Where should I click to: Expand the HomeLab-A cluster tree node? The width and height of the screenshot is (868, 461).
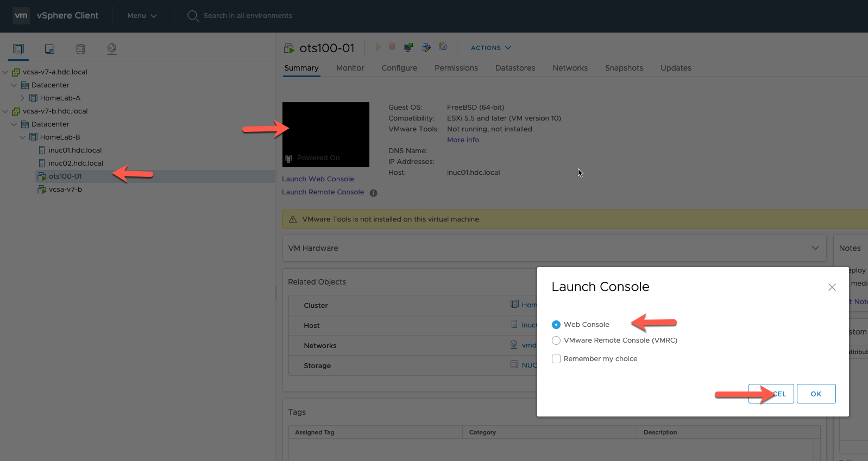pyautogui.click(x=22, y=98)
